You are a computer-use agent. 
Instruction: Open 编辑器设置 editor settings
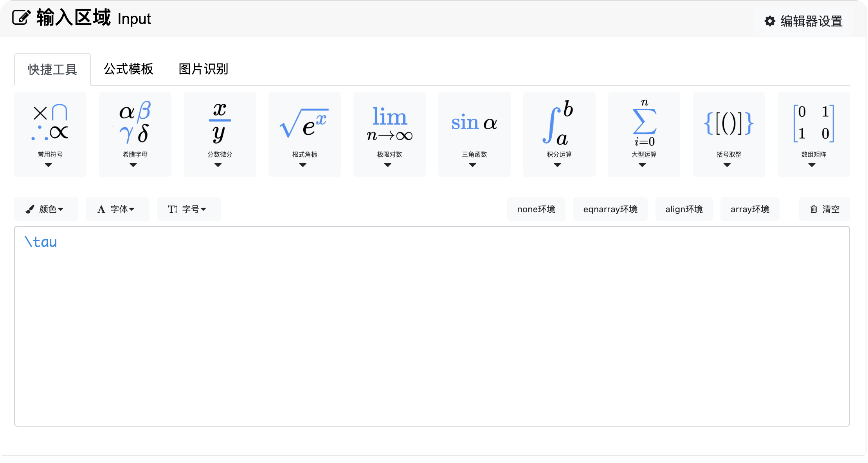tap(803, 21)
